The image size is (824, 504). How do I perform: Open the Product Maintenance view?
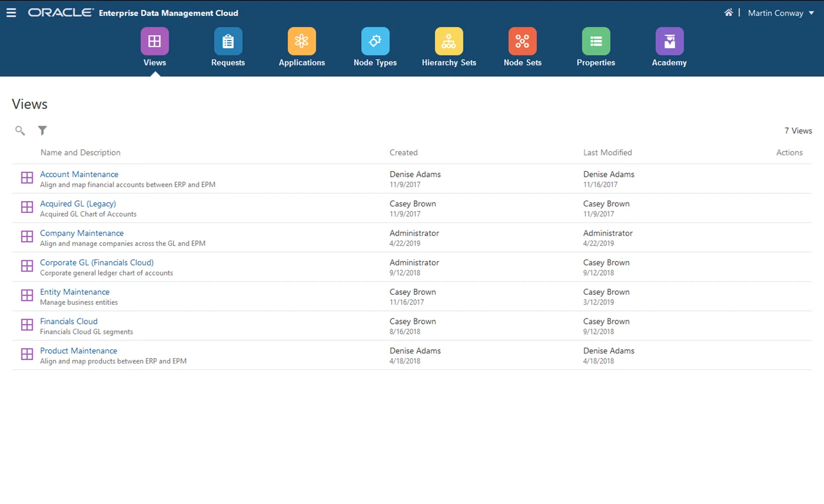click(x=79, y=351)
